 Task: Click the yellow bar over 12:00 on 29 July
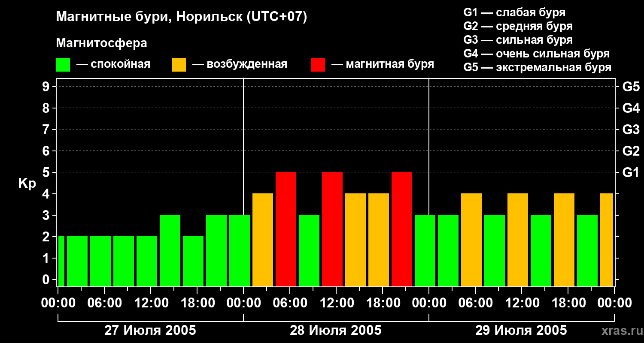click(x=518, y=240)
